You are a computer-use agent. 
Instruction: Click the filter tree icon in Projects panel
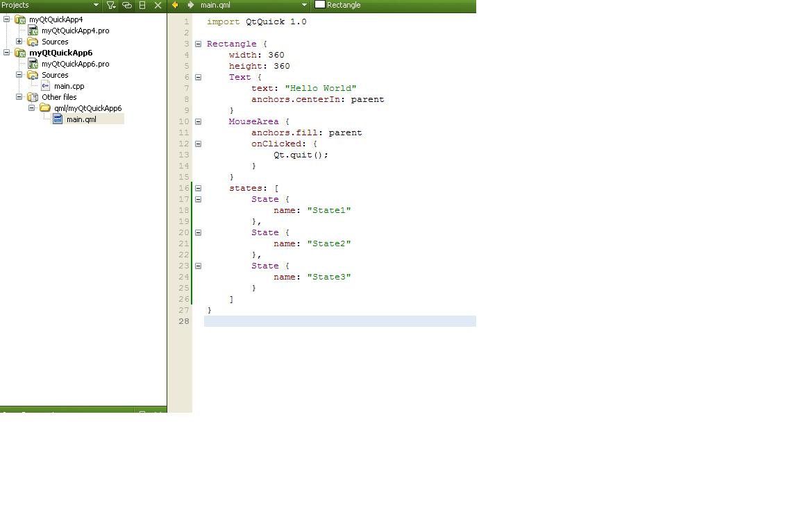[x=111, y=5]
